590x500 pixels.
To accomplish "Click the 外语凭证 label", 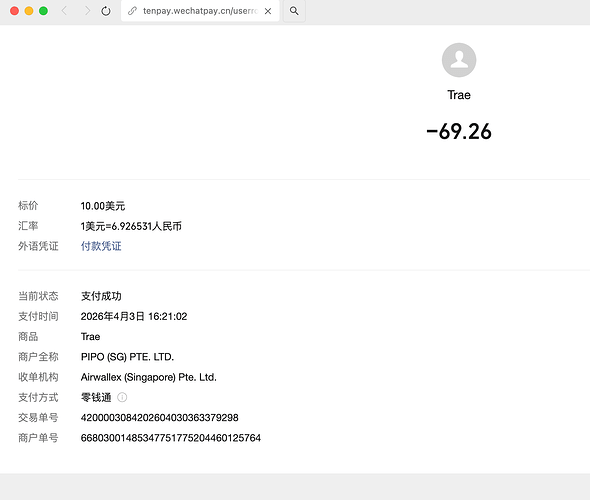I will 38,246.
